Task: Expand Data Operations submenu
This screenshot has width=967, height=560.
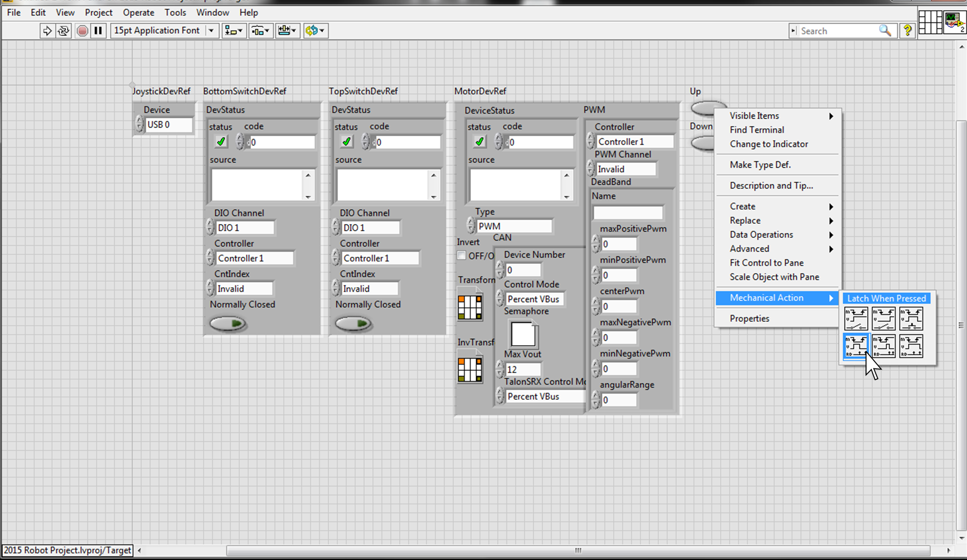Action: 777,235
